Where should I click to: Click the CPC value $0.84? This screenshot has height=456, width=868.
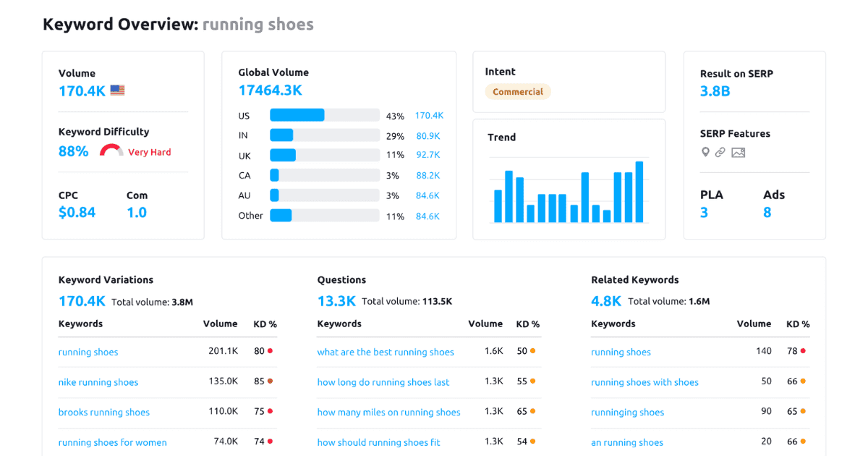click(77, 213)
